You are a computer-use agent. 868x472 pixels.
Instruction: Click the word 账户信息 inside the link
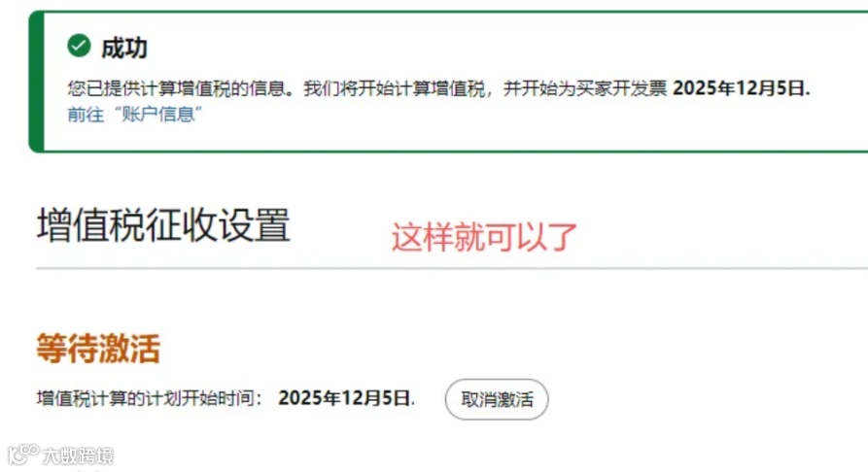(x=157, y=115)
